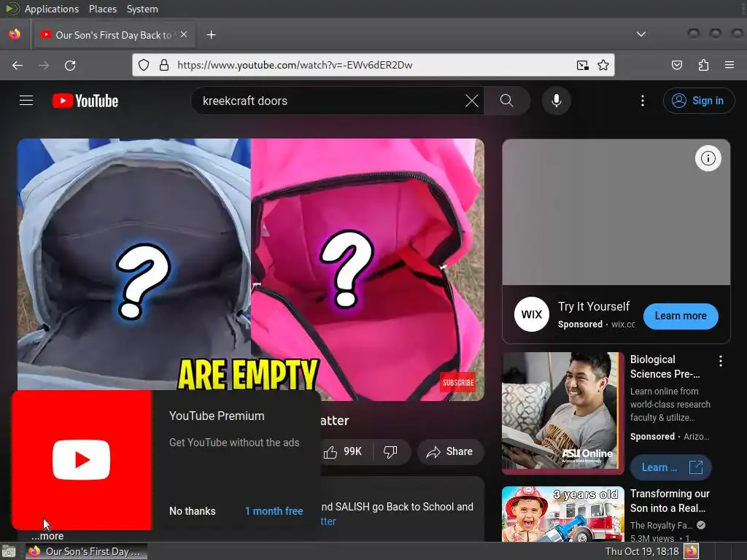747x560 pixels.
Task: Open the Places menu
Action: (102, 9)
